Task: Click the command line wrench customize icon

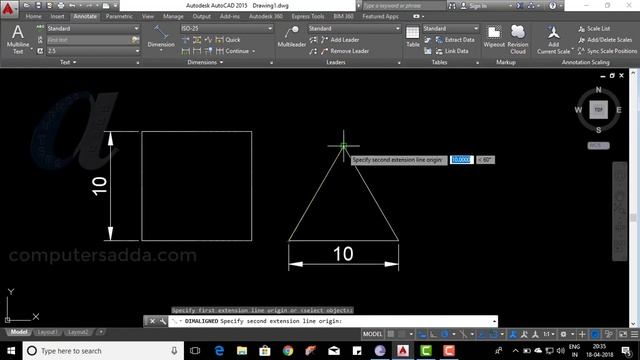Action: pyautogui.click(x=162, y=321)
